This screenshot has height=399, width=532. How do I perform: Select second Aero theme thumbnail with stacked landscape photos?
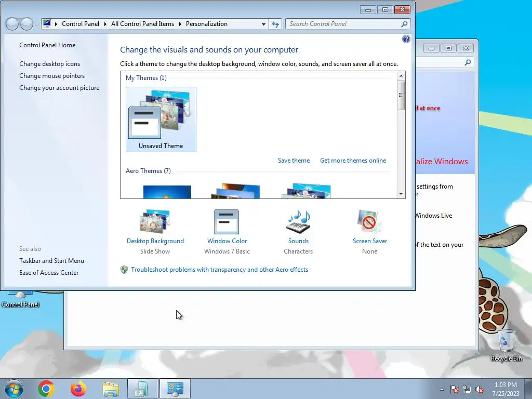pos(236,191)
